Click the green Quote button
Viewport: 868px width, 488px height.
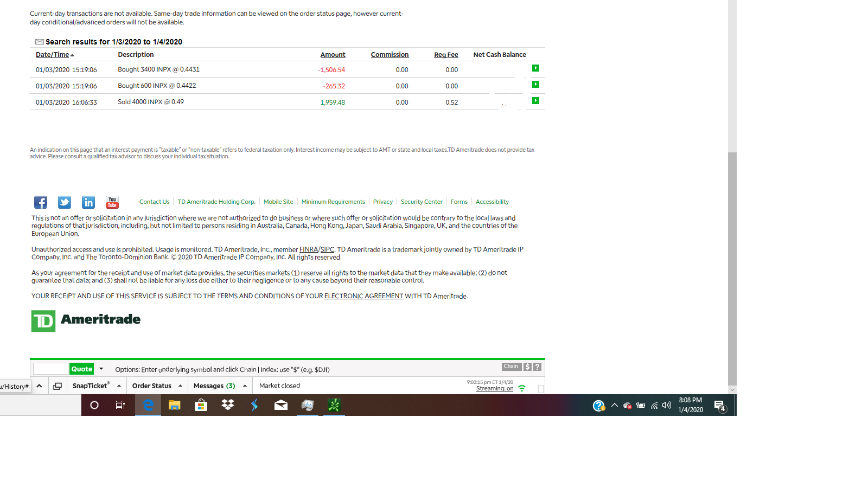click(x=82, y=369)
